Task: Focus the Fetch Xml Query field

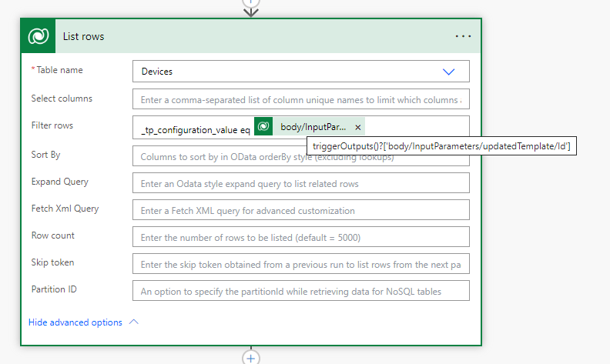Action: [300, 210]
